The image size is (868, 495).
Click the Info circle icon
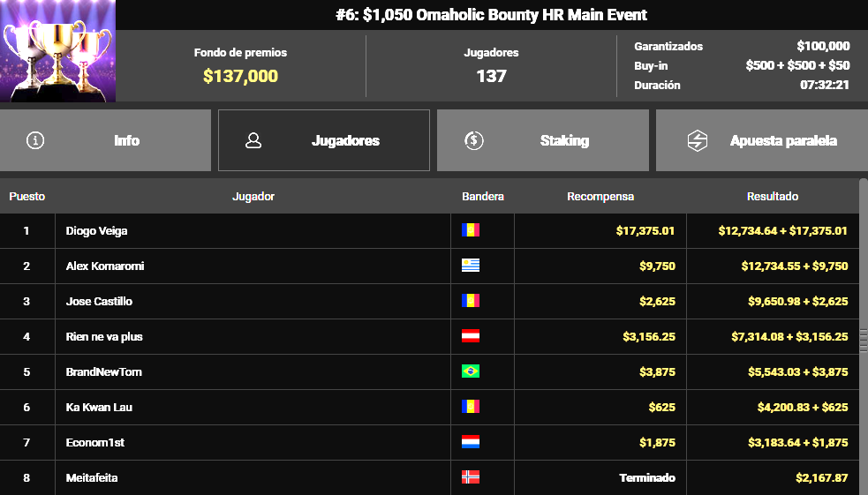click(35, 140)
